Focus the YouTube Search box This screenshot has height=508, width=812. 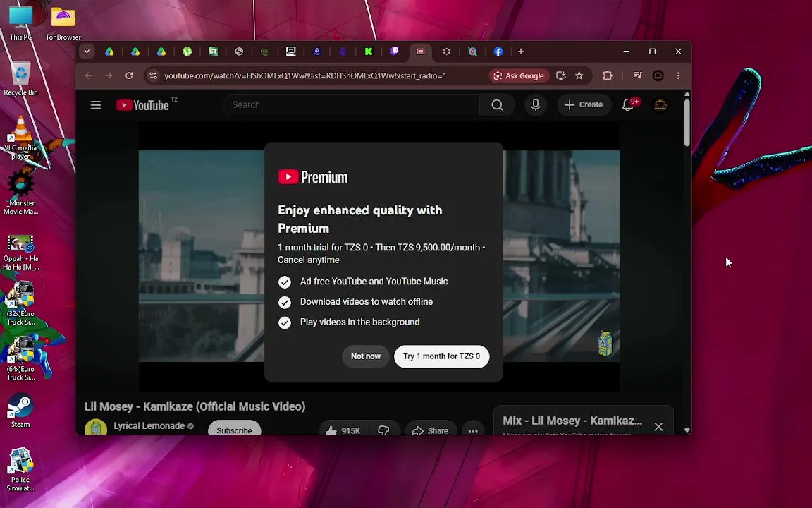(350, 104)
